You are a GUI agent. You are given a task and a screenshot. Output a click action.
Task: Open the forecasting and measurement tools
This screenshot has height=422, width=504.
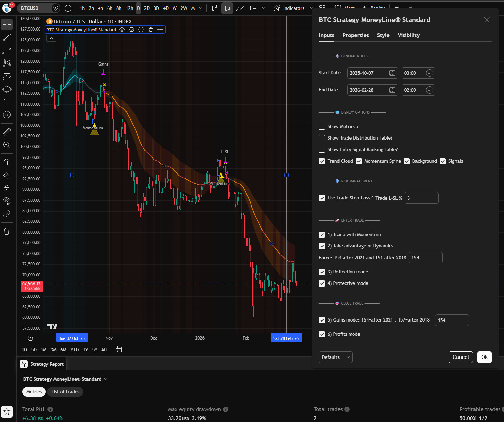tap(7, 76)
